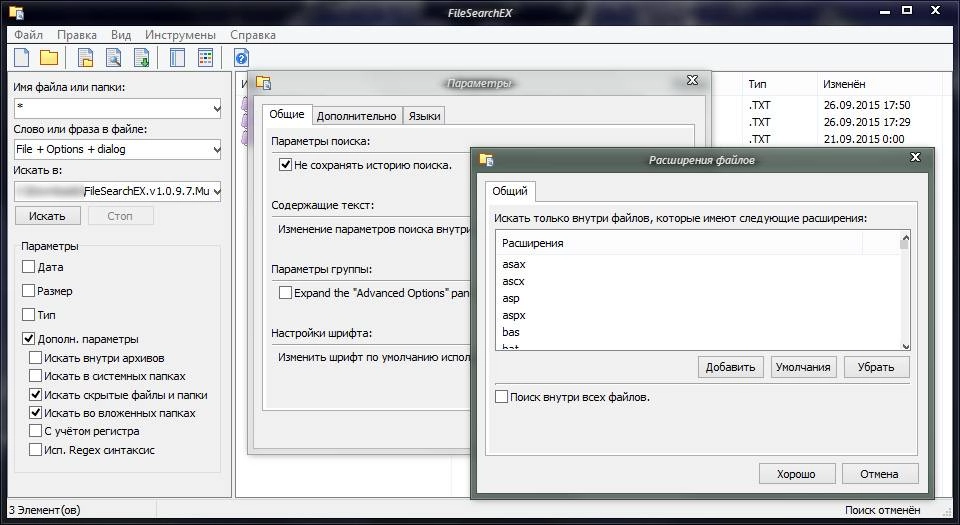Check Expand the Advanced Options panel box
The width and height of the screenshot is (960, 525).
click(285, 292)
